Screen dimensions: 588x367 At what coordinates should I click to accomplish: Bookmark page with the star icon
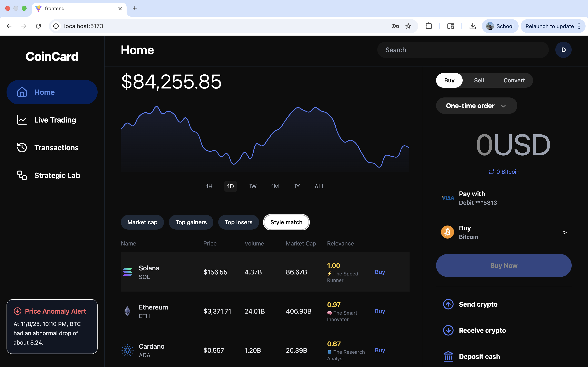(408, 26)
